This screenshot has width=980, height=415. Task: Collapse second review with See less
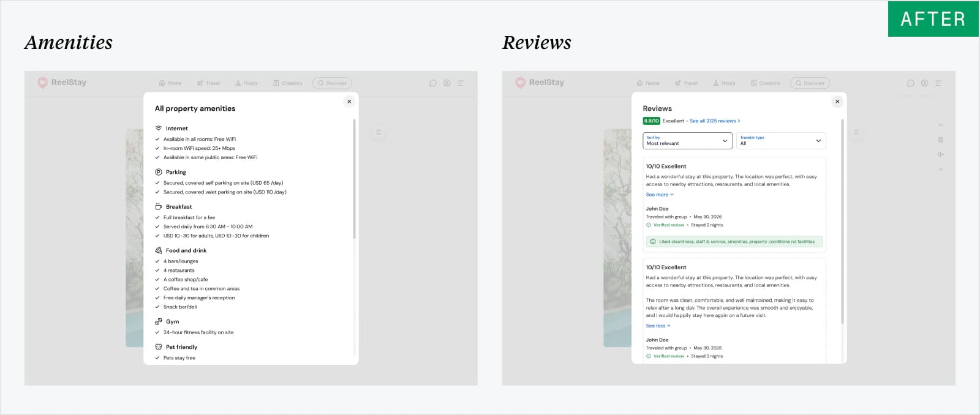click(x=658, y=326)
